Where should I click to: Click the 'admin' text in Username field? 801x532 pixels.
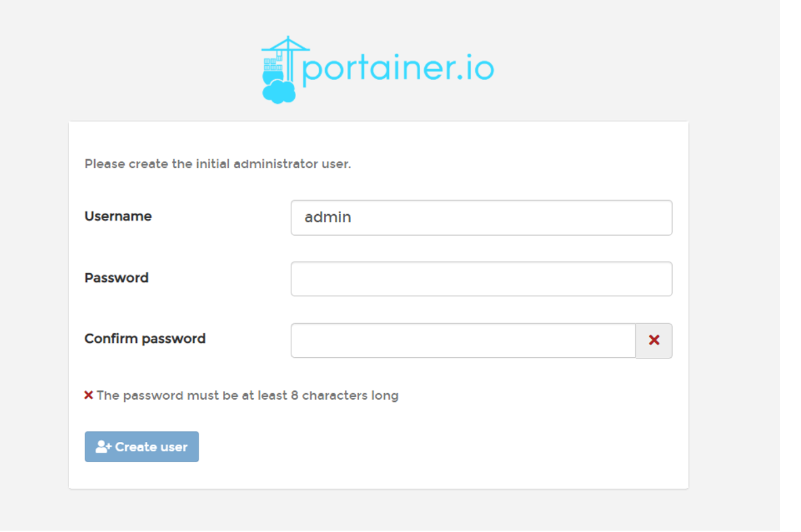pos(328,218)
